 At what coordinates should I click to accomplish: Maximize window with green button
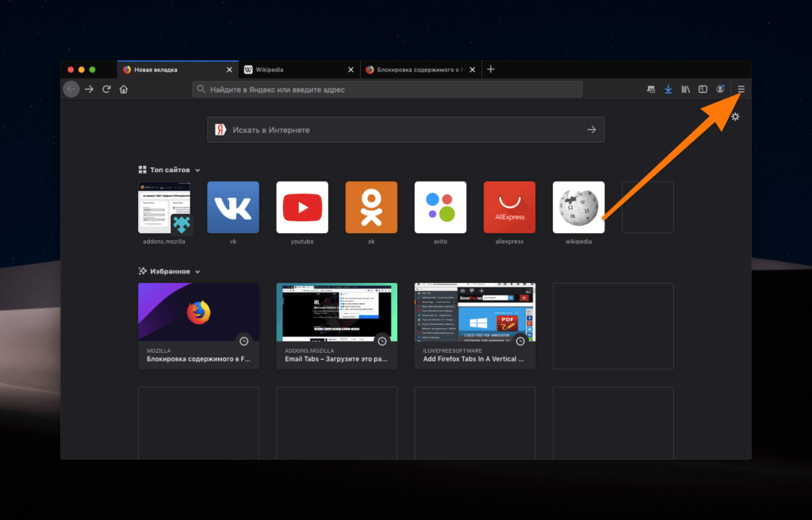point(92,70)
